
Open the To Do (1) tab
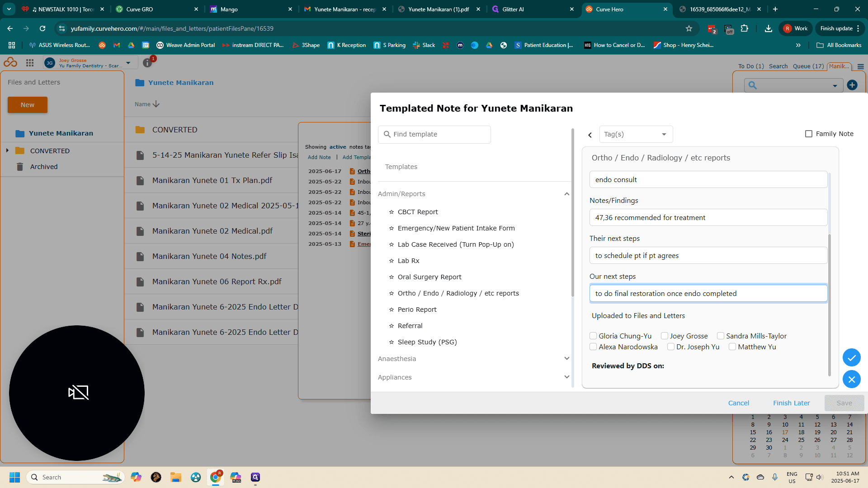point(751,66)
